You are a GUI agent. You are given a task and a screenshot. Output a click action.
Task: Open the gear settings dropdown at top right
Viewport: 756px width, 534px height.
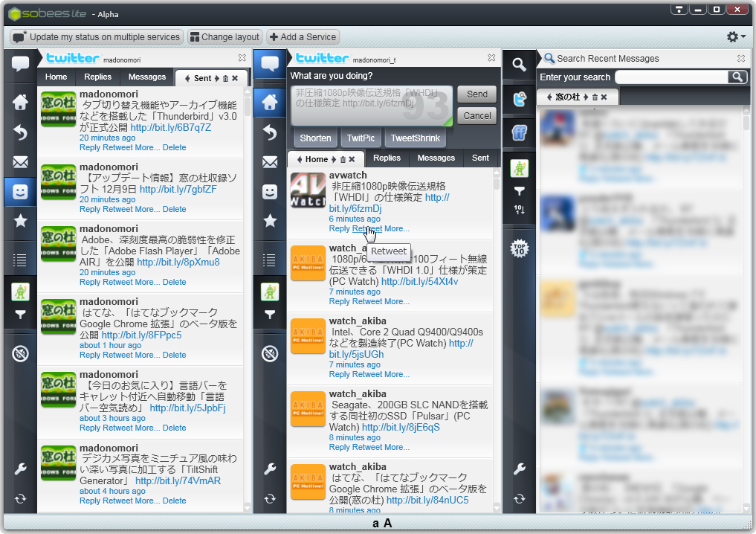733,36
